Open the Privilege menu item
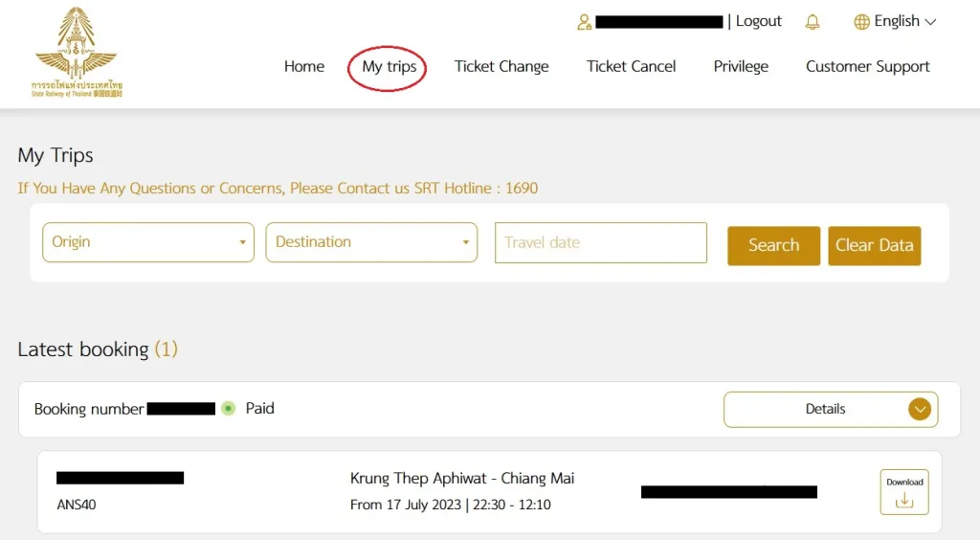 (x=741, y=66)
